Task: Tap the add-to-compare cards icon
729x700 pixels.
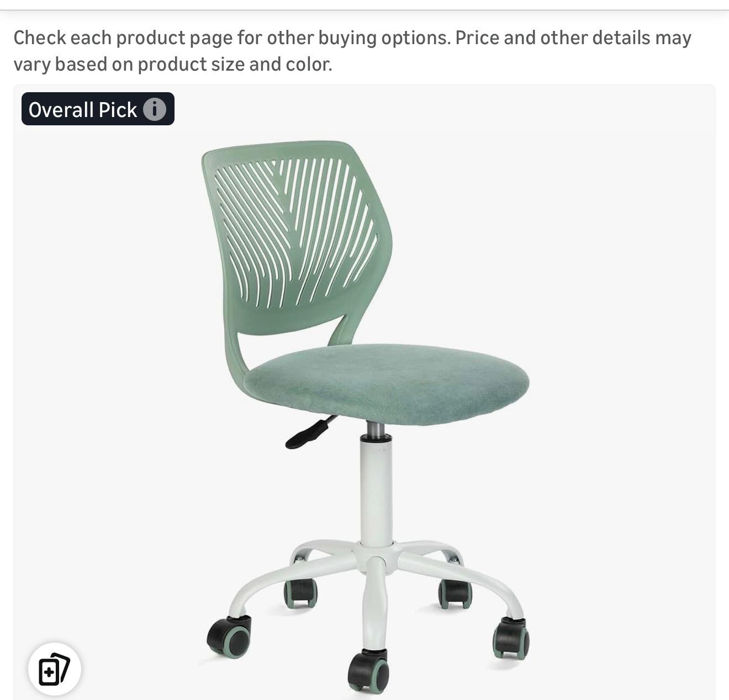Action: 55,669
